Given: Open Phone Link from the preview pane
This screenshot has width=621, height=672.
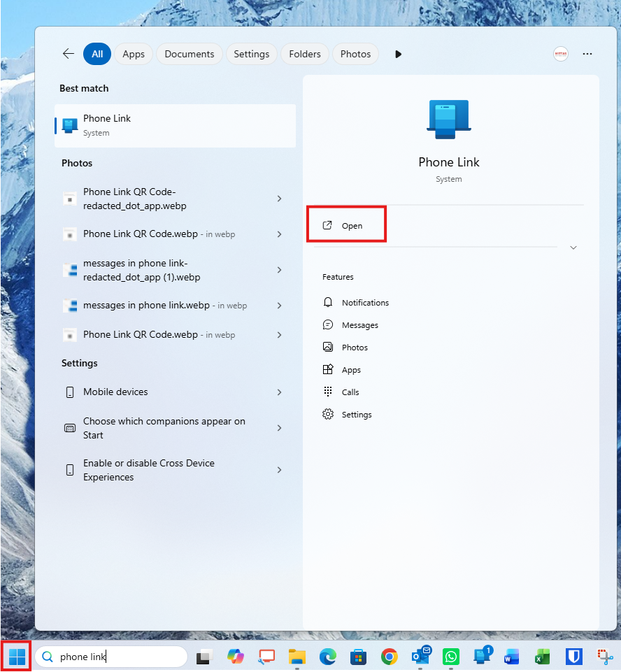Looking at the screenshot, I should click(346, 225).
